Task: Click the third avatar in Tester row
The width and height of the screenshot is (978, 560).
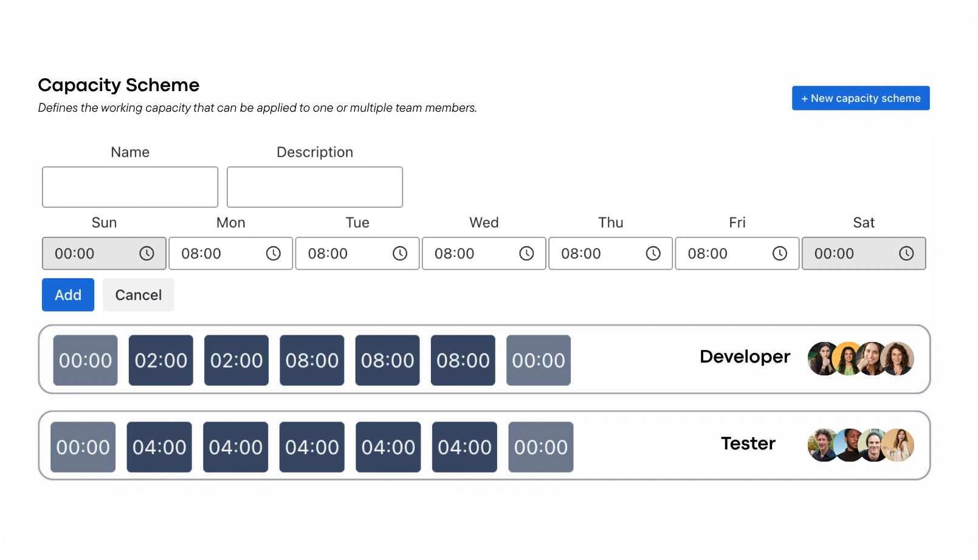Action: tap(872, 445)
